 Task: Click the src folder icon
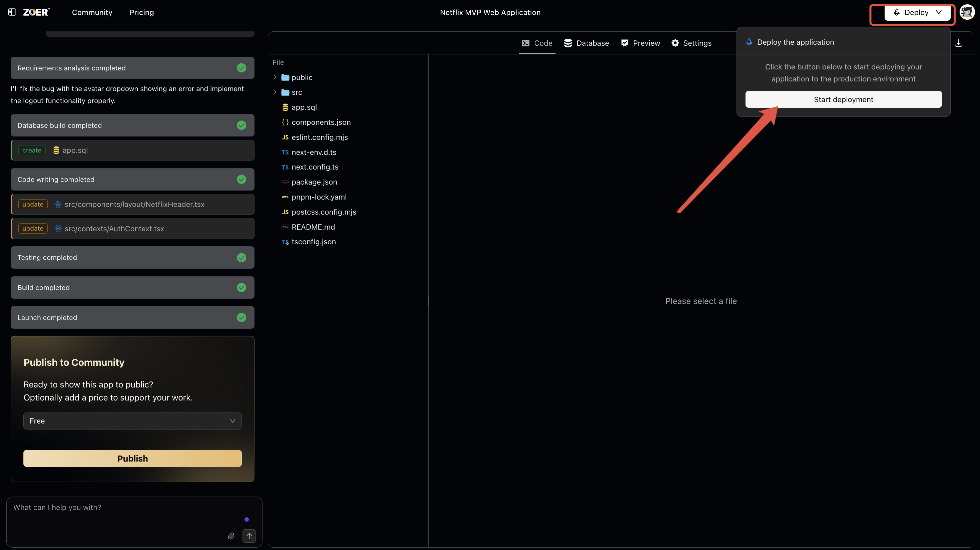285,92
